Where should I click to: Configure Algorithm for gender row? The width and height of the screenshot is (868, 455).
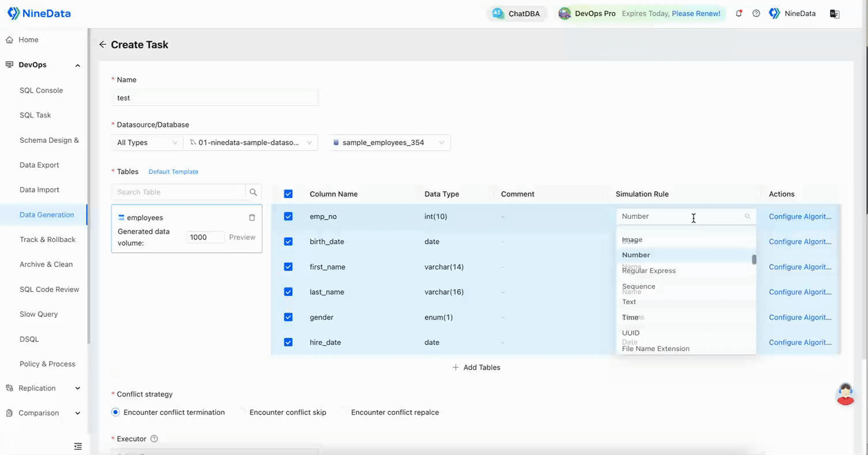pyautogui.click(x=800, y=317)
